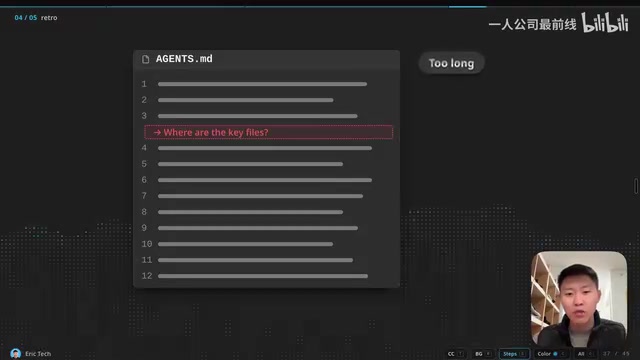Click the slide progress bar at top

tap(320, 6)
